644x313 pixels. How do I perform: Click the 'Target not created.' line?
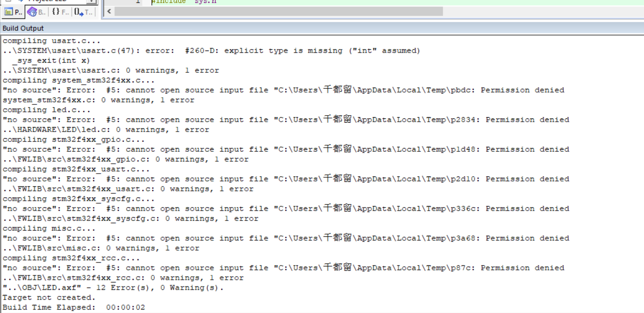(x=49, y=297)
